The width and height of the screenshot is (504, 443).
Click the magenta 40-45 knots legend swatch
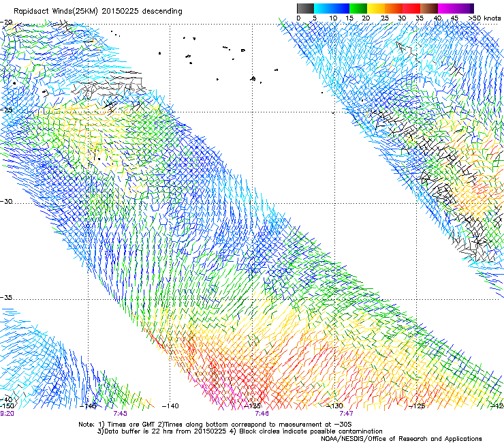[x=447, y=8]
